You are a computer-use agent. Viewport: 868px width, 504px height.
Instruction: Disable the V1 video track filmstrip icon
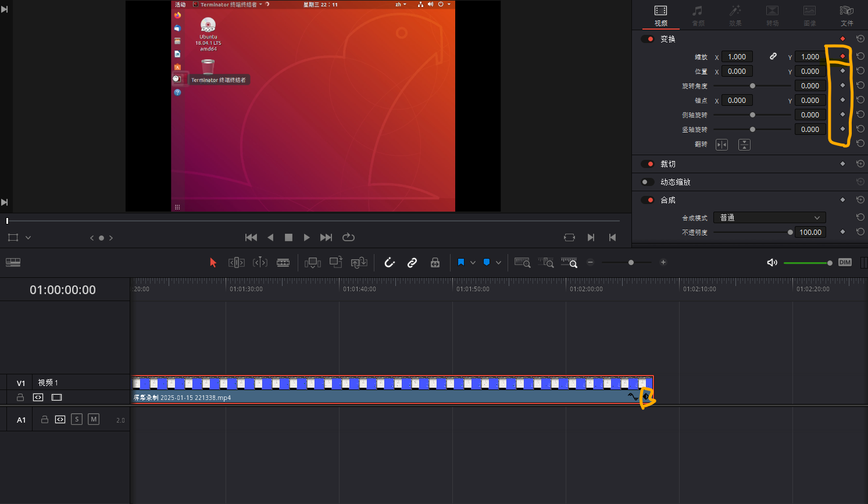pos(56,398)
